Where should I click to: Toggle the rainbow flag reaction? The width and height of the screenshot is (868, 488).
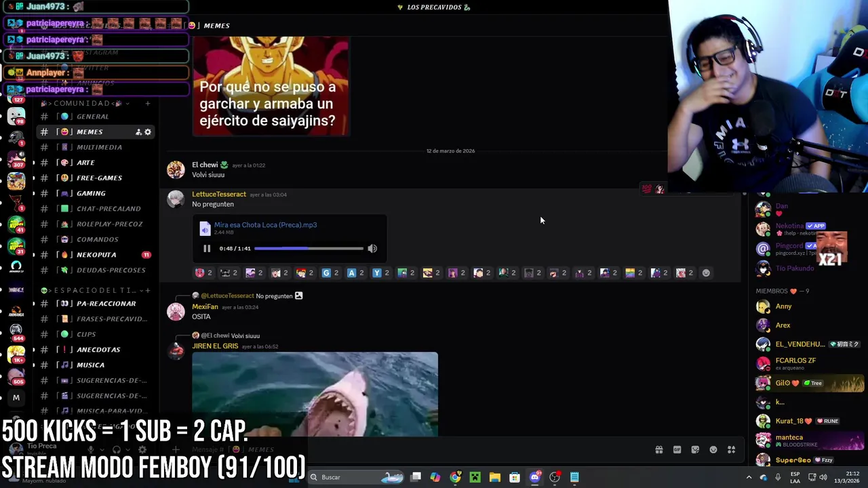pos(634,272)
